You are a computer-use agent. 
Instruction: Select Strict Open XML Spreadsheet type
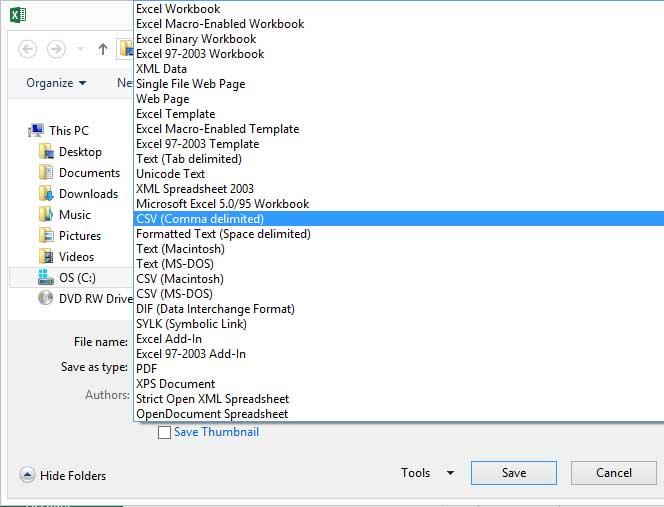(398, 399)
